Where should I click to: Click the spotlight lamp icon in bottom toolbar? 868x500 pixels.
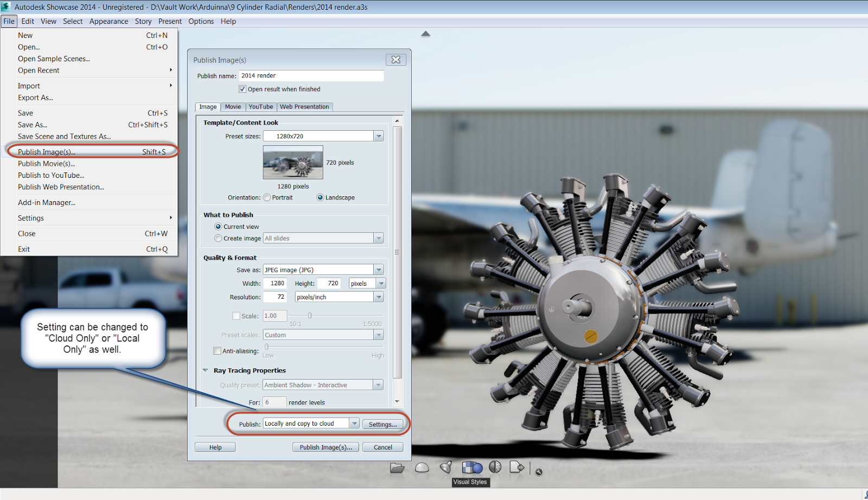(x=446, y=467)
